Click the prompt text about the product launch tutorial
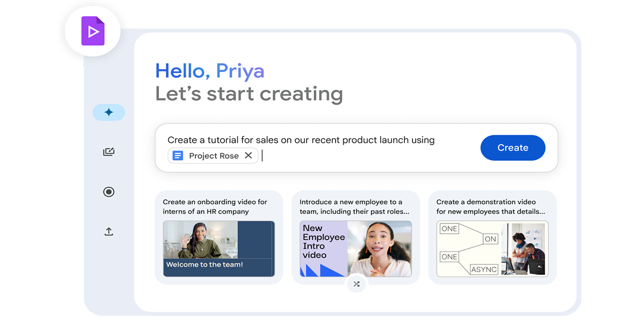This screenshot has height=322, width=644. coord(301,140)
